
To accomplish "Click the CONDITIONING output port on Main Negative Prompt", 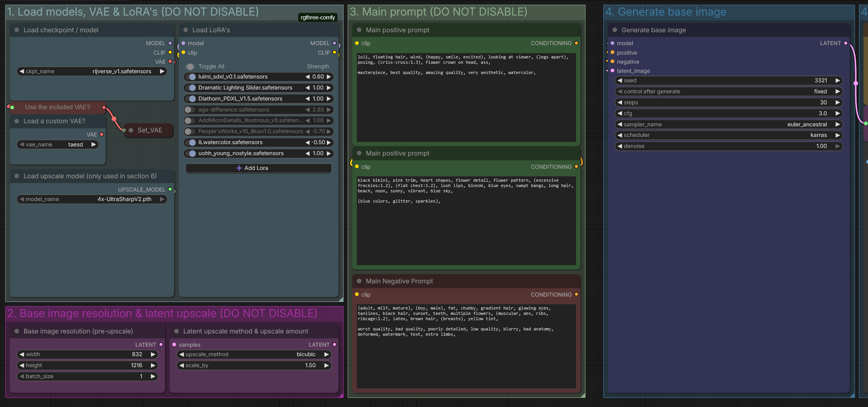I will point(576,294).
